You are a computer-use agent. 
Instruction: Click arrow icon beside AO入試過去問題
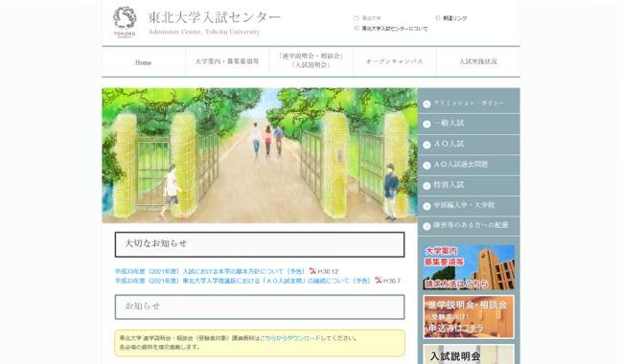(427, 165)
